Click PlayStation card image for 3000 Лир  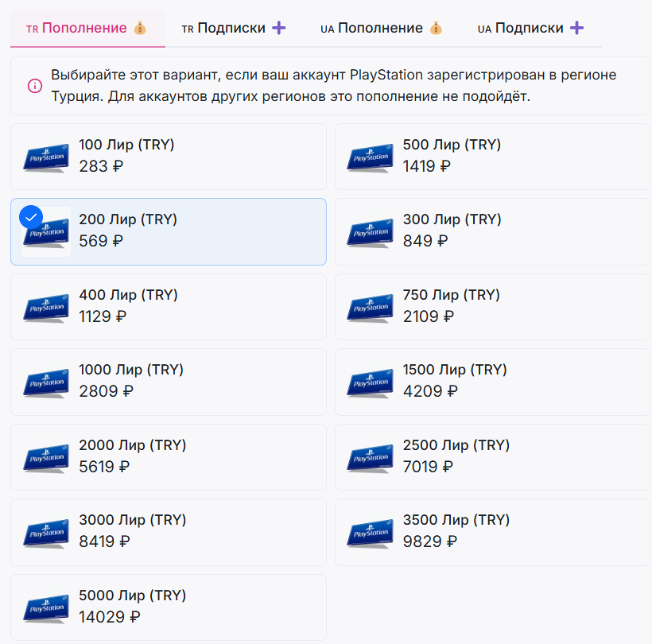[46, 533]
